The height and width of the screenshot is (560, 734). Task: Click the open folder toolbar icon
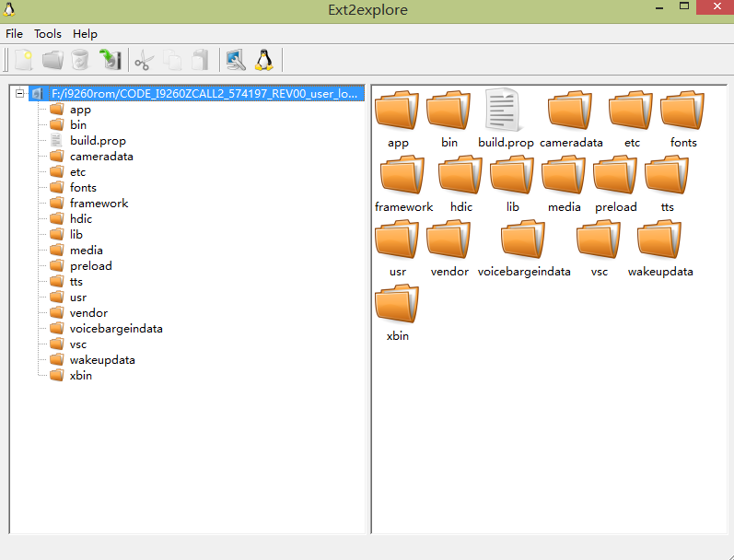click(x=52, y=60)
